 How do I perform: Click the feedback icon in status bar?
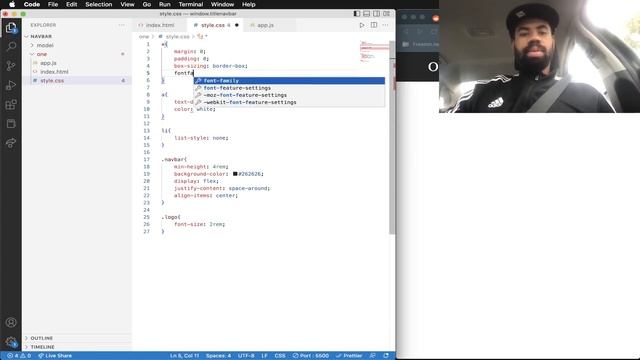pos(373,356)
